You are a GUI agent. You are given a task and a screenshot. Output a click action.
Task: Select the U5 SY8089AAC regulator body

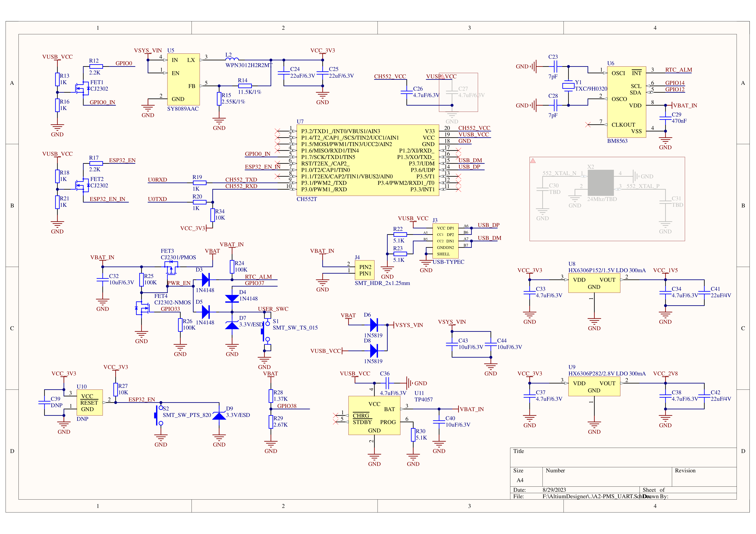(183, 79)
